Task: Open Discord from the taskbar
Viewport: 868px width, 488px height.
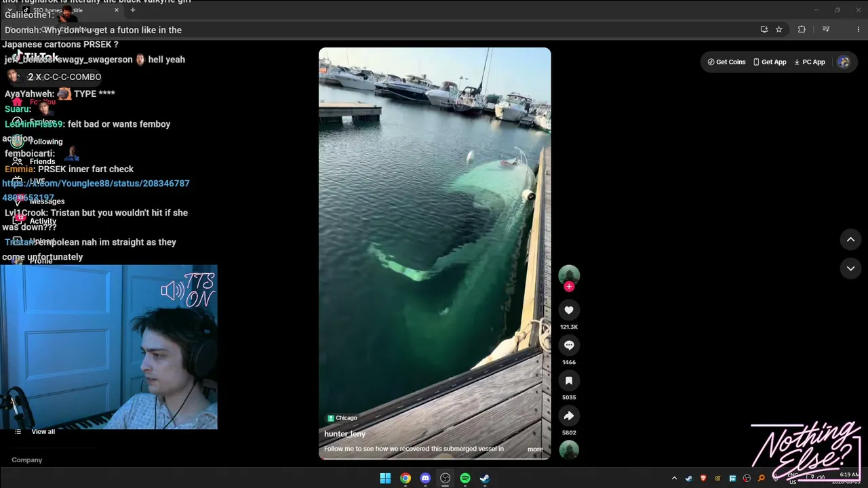Action: tap(425, 478)
